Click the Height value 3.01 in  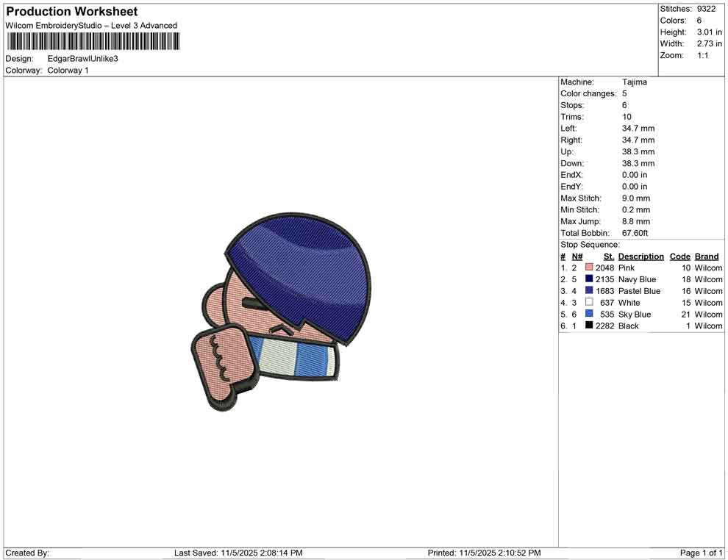point(710,32)
